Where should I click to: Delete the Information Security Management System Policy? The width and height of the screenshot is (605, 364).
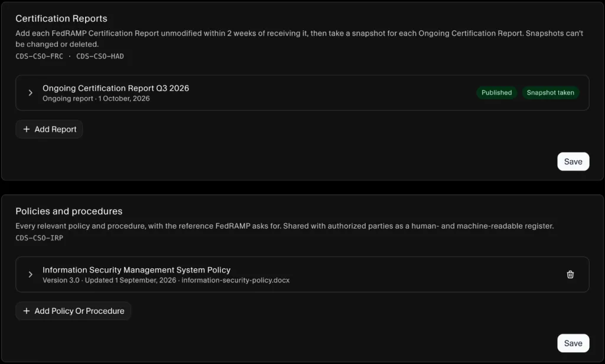click(570, 274)
